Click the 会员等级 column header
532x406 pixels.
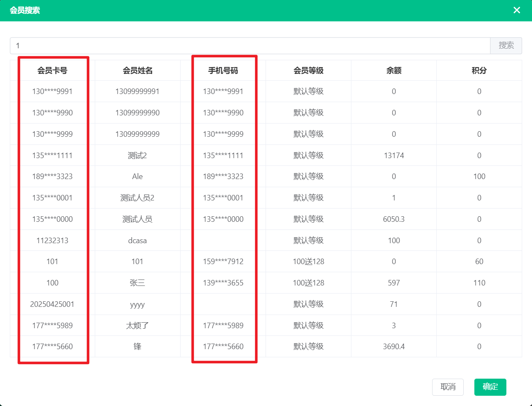tap(308, 71)
